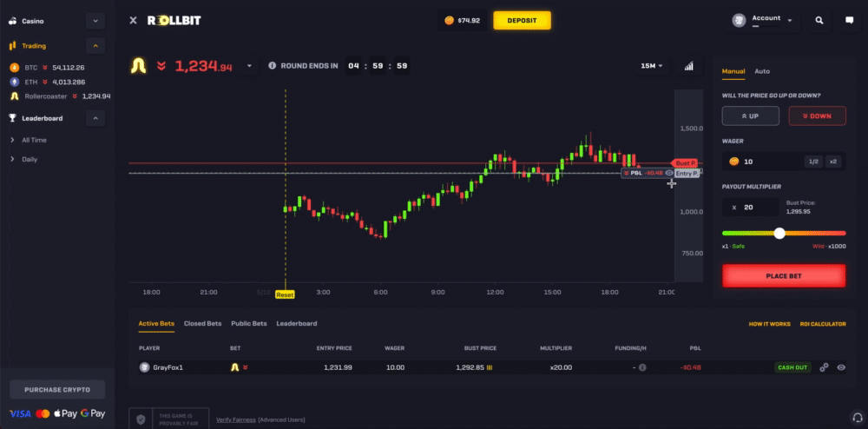Click the Bust P. label on the chart

686,163
